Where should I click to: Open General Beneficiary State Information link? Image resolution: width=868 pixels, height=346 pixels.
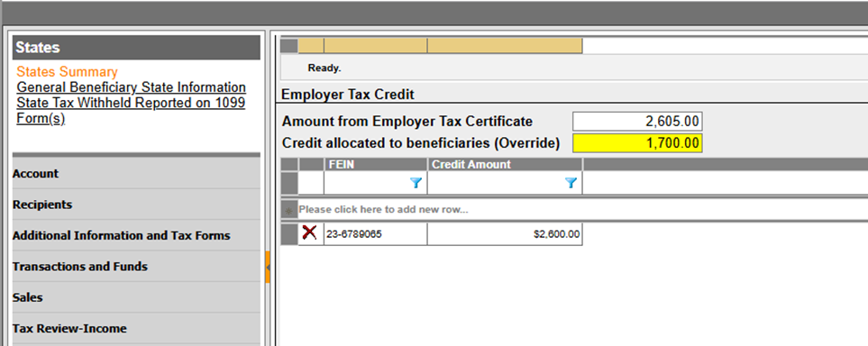pyautogui.click(x=132, y=87)
